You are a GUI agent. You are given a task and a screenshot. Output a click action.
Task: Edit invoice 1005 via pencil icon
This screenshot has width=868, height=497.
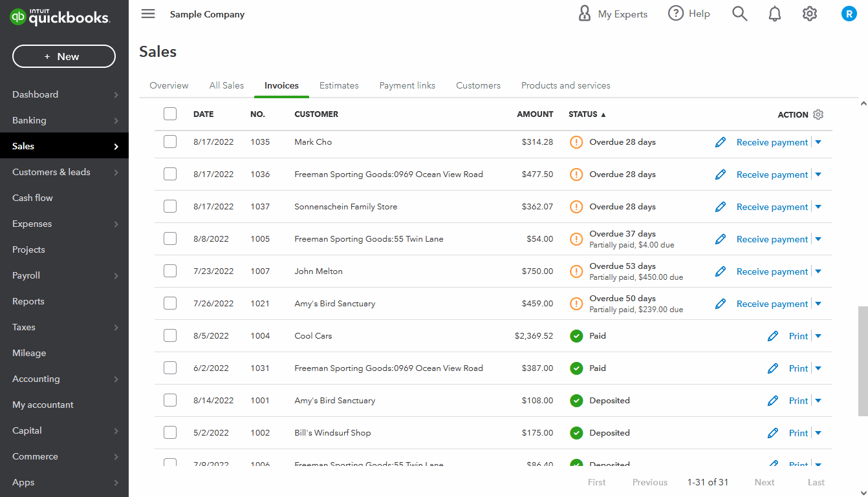tap(721, 239)
